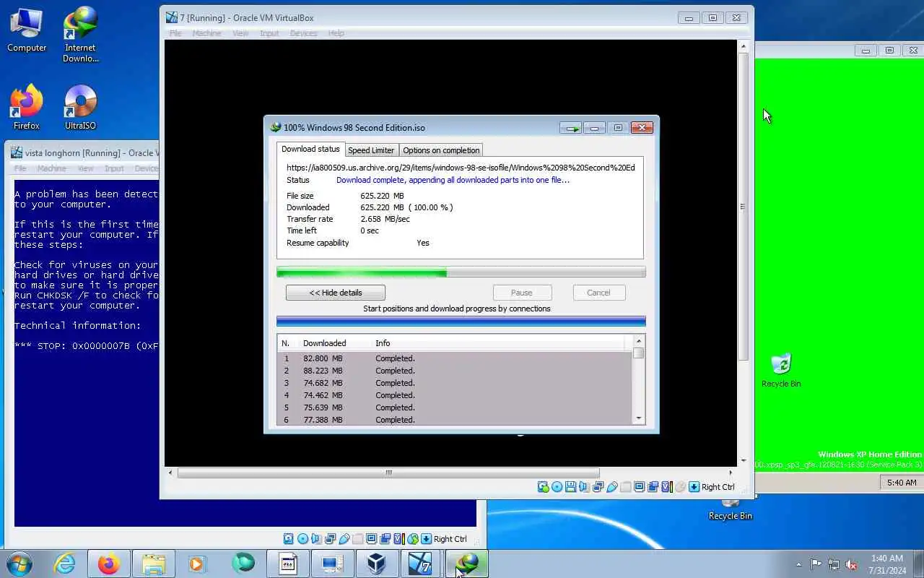The height and width of the screenshot is (578, 924).
Task: Open Windows Explorer folder taskbar icon
Action: tap(154, 564)
